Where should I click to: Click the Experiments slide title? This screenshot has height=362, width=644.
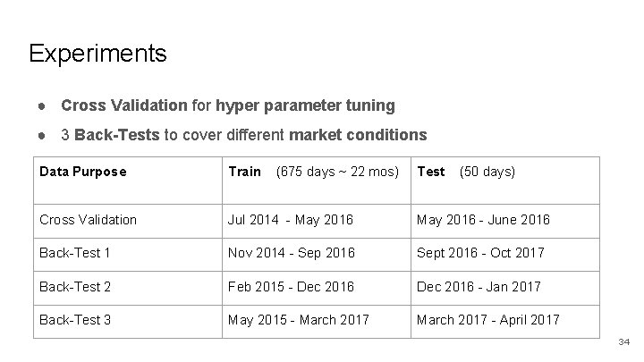[x=97, y=54]
